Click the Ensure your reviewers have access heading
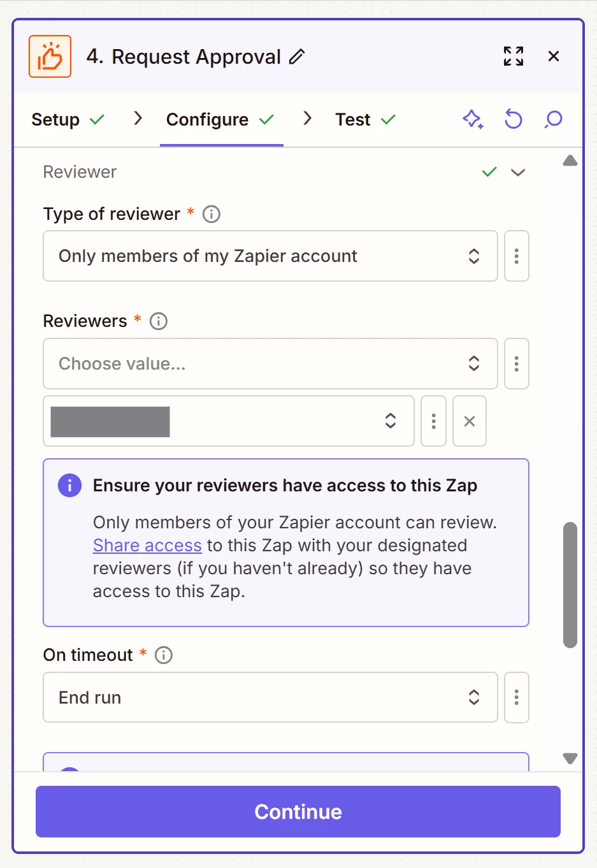 click(x=285, y=486)
